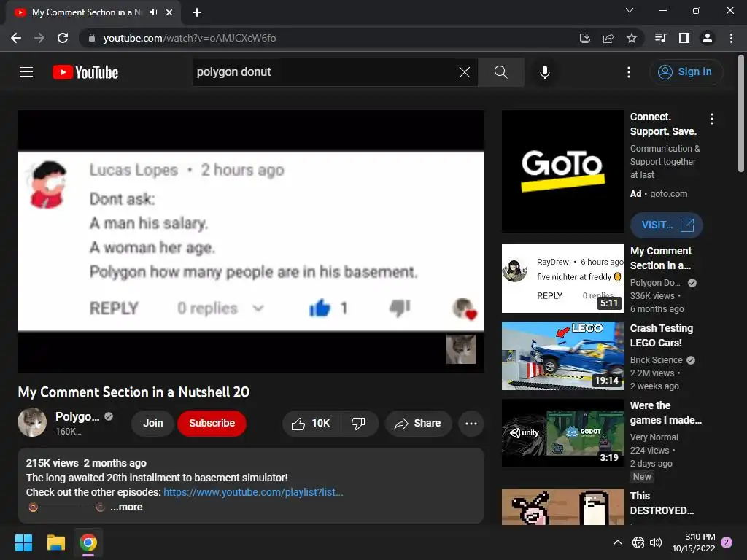747x560 pixels.
Task: Click inside the video player
Action: pyautogui.click(x=251, y=241)
